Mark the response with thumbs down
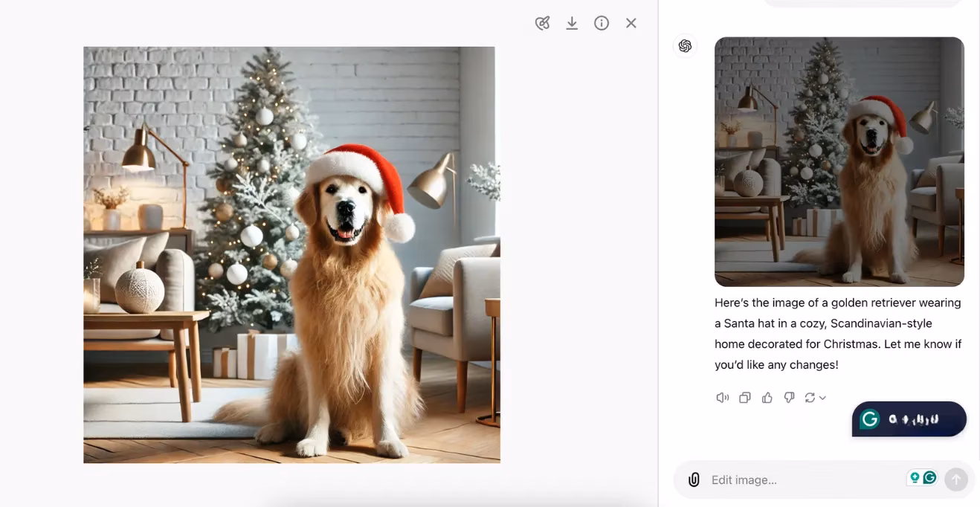The height and width of the screenshot is (507, 980). coord(789,398)
